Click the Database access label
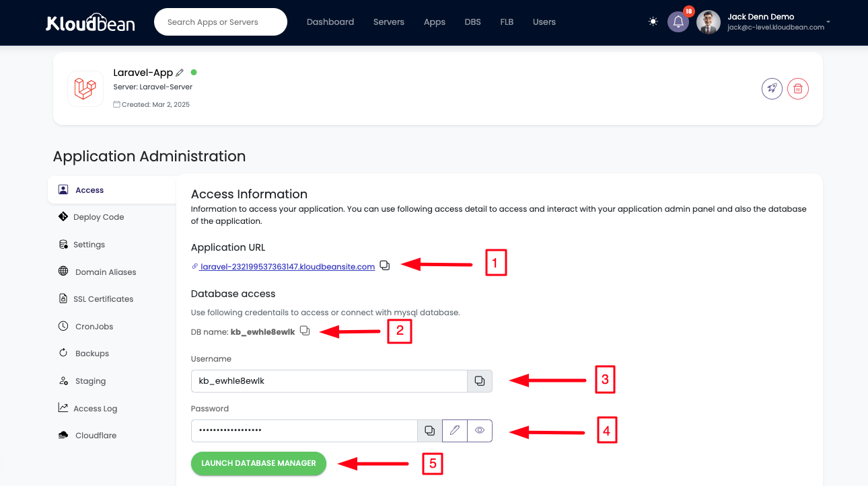The height and width of the screenshot is (486, 868). (x=233, y=294)
